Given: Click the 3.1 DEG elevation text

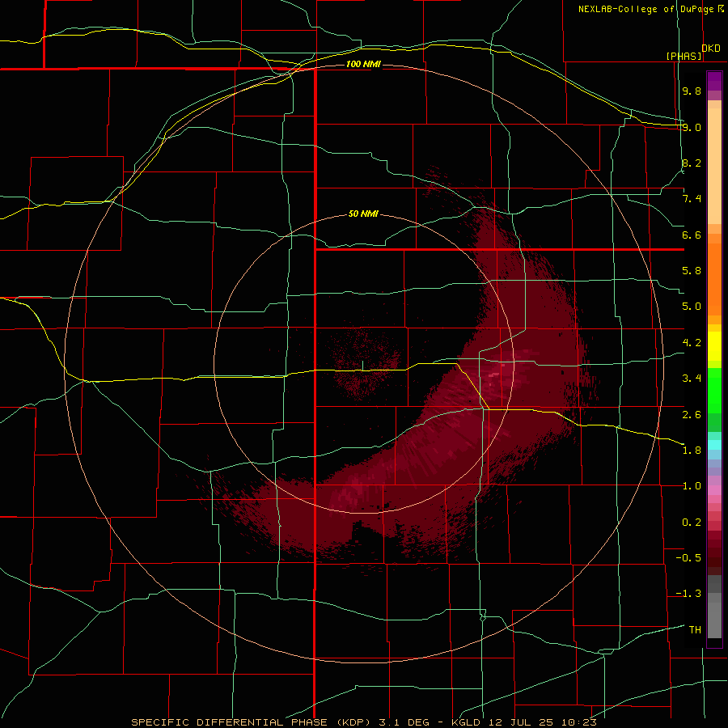Looking at the screenshot, I should coord(406,722).
